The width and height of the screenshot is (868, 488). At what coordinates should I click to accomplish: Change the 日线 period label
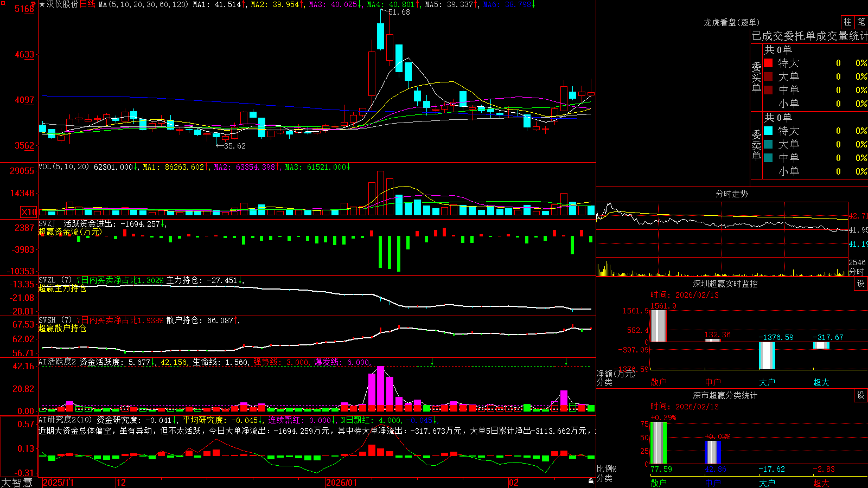click(x=87, y=4)
